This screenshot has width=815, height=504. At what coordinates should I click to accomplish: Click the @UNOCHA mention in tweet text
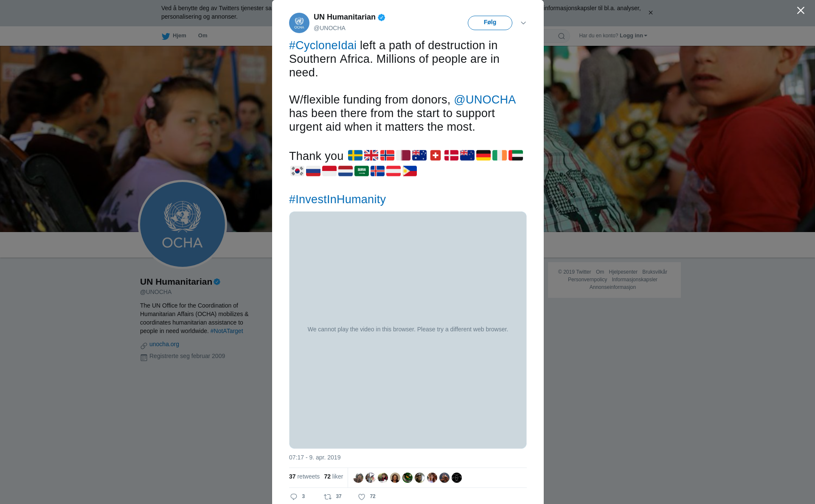[x=485, y=100]
